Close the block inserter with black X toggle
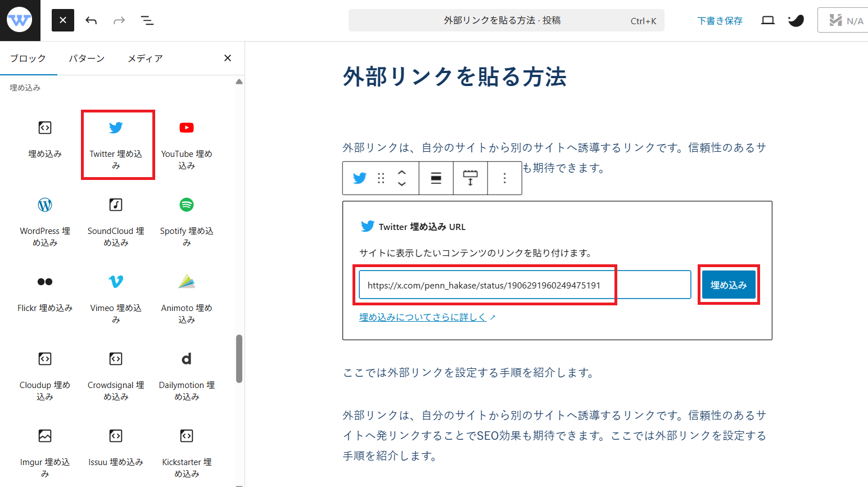The width and height of the screenshot is (868, 487). pyautogui.click(x=63, y=20)
